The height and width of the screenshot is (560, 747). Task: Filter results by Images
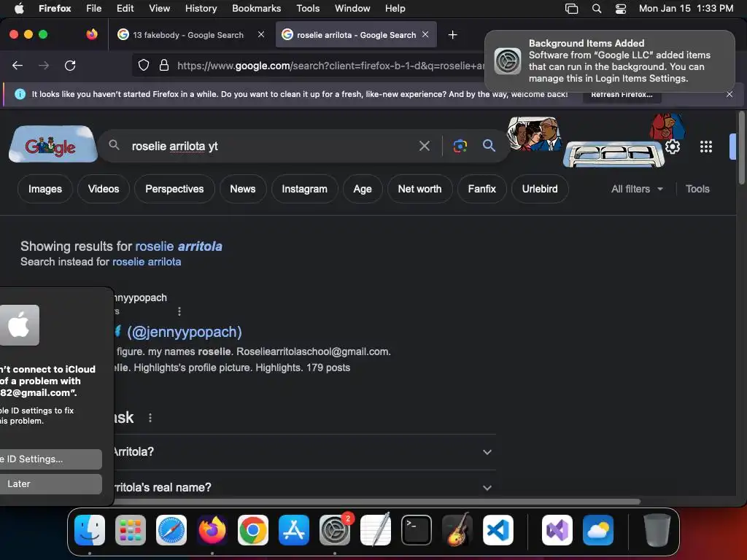coord(45,189)
